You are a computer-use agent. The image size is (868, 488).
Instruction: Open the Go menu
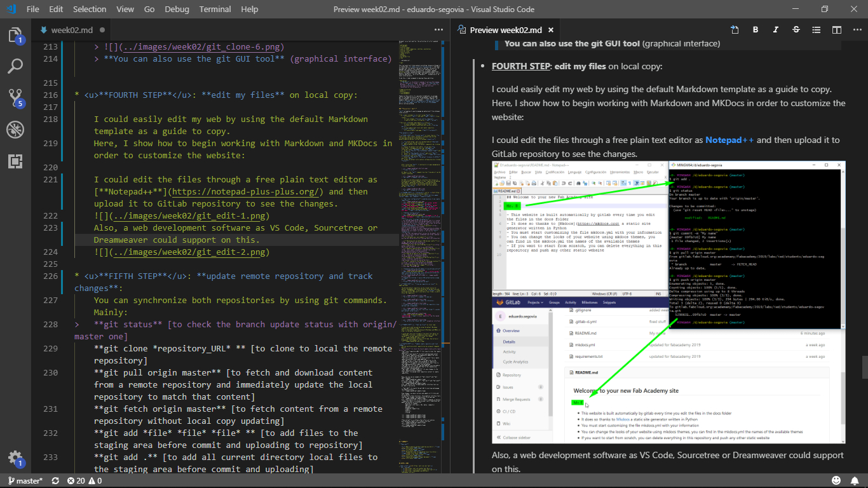(149, 9)
